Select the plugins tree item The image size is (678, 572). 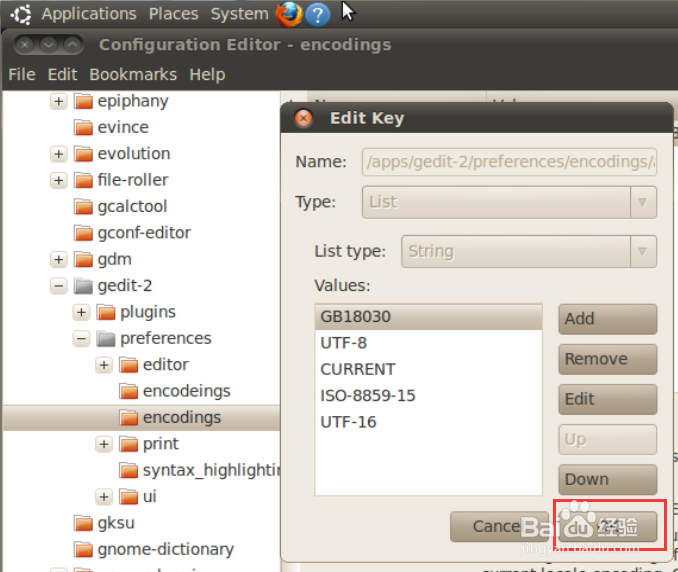[148, 312]
